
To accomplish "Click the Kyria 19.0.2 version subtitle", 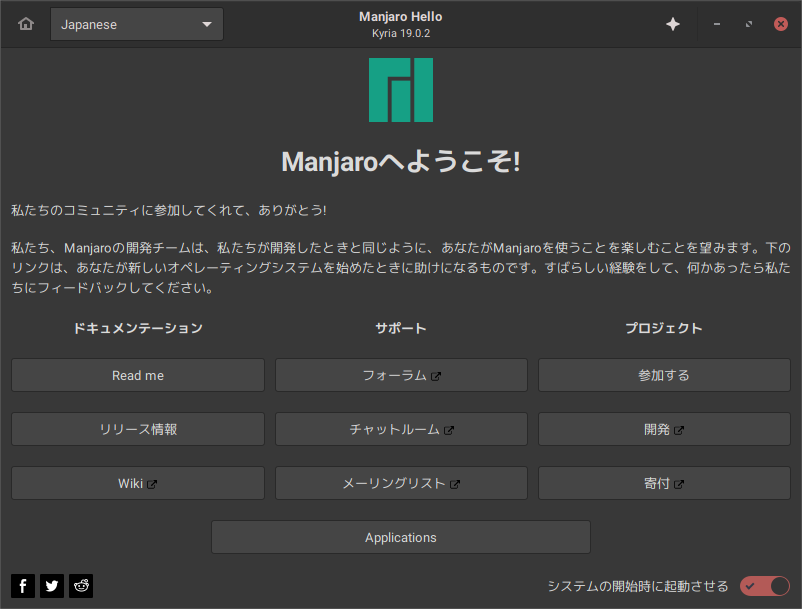I will pos(401,33).
